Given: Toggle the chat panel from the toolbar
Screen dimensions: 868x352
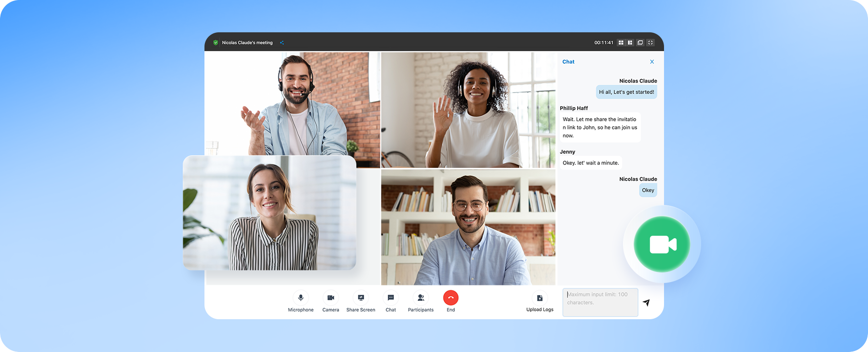Looking at the screenshot, I should (x=391, y=298).
